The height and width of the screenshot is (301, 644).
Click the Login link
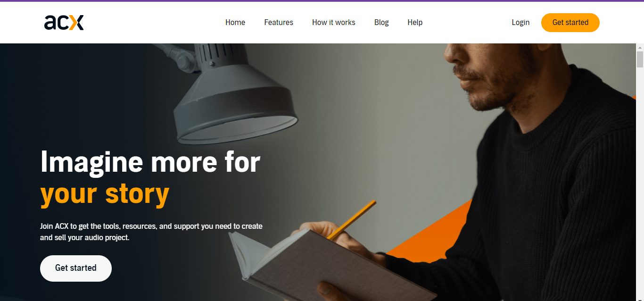(520, 22)
